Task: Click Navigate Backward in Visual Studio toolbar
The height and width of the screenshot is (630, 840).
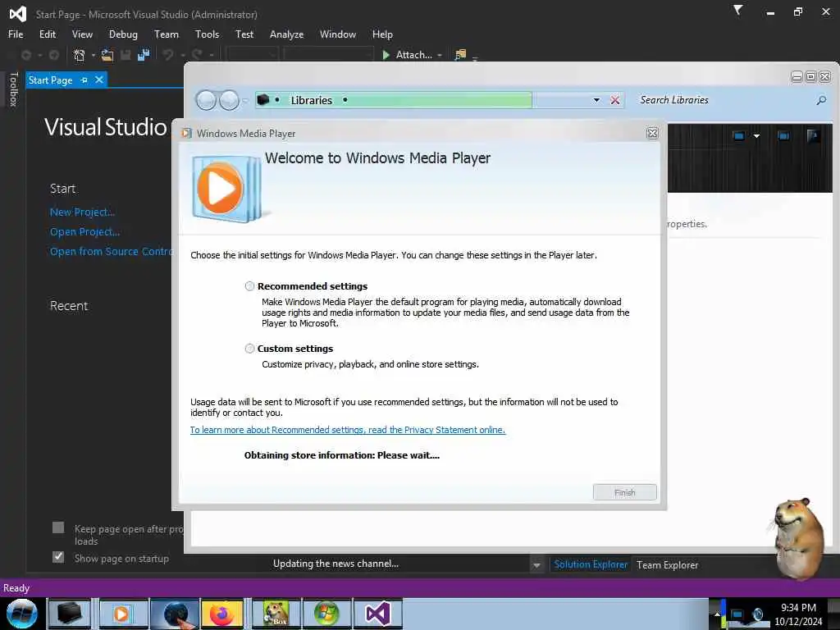Action: point(25,55)
